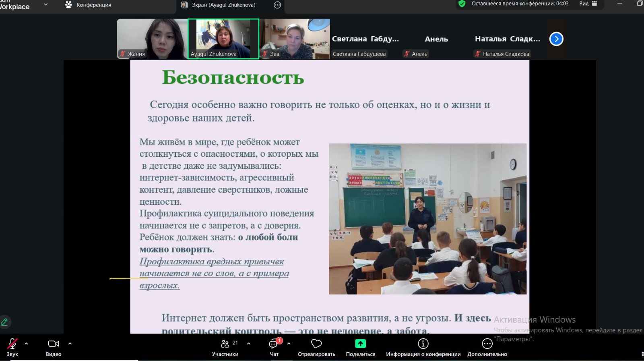Open the Chat with unread badge
This screenshot has width=644, height=361.
(x=274, y=344)
